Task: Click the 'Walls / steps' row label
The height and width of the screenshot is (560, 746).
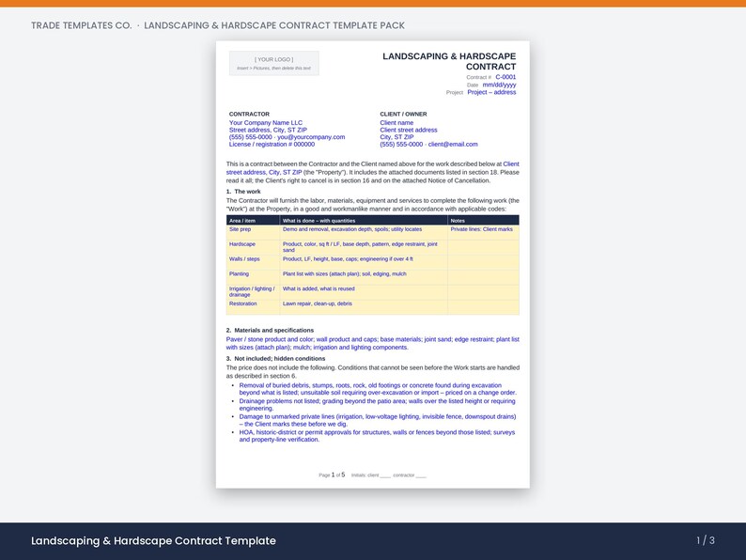Action: 244,258
